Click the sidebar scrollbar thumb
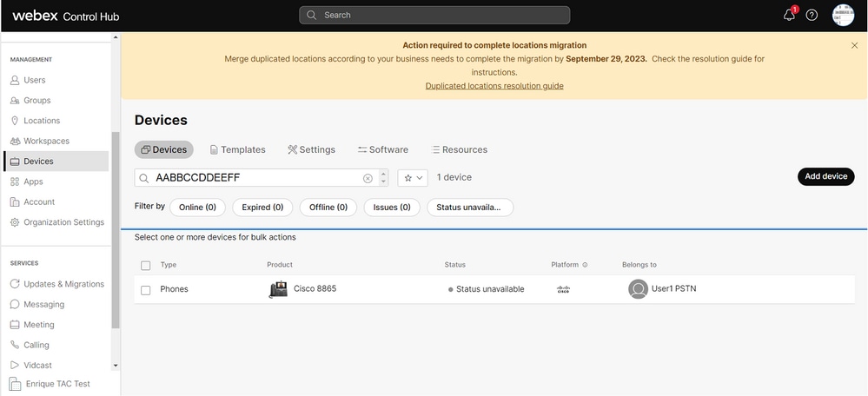This screenshot has height=396, width=868. point(116,229)
